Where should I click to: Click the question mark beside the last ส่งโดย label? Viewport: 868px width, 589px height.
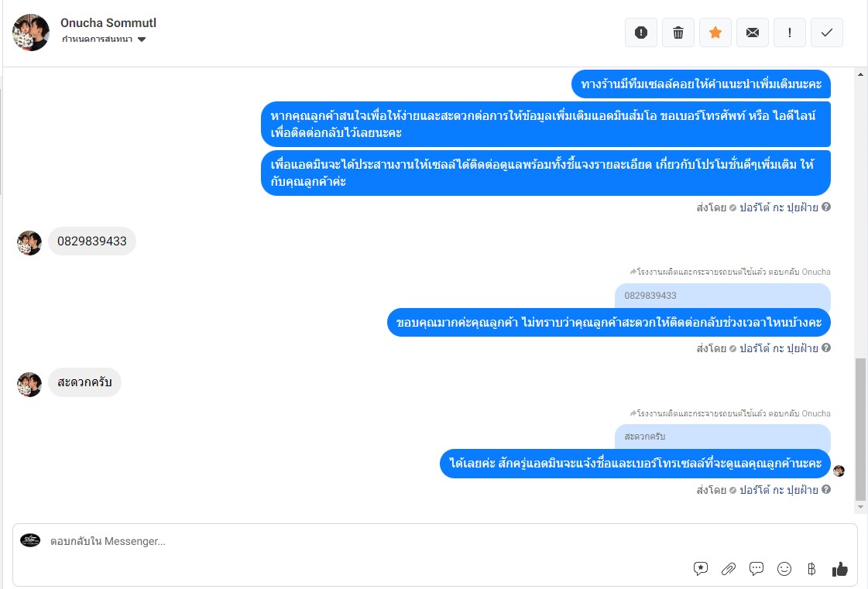826,489
